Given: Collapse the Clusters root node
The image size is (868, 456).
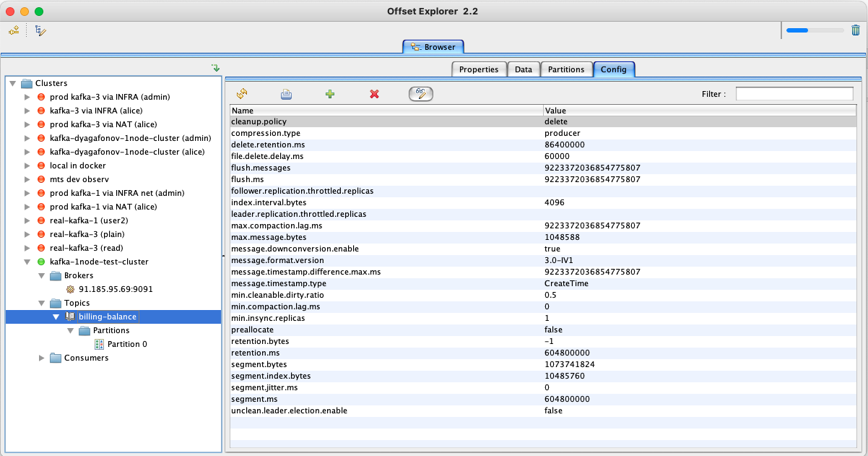Looking at the screenshot, I should click(x=13, y=83).
